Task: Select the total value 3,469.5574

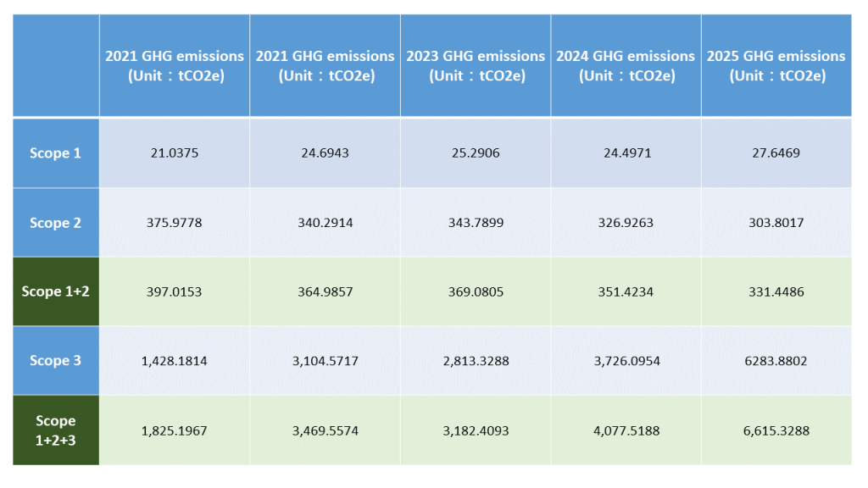Action: (x=325, y=430)
